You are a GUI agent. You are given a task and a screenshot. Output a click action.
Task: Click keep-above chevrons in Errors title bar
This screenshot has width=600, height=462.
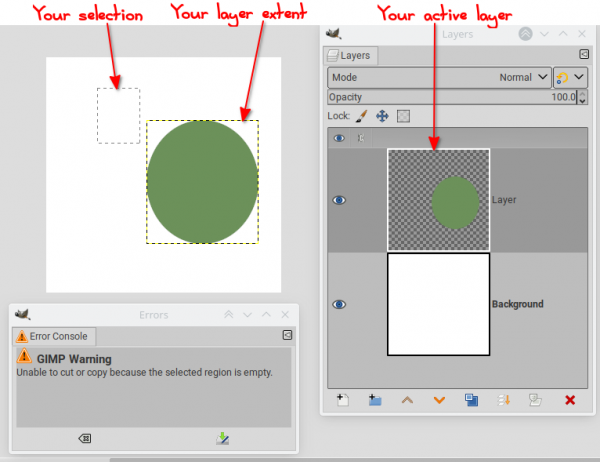tap(228, 315)
